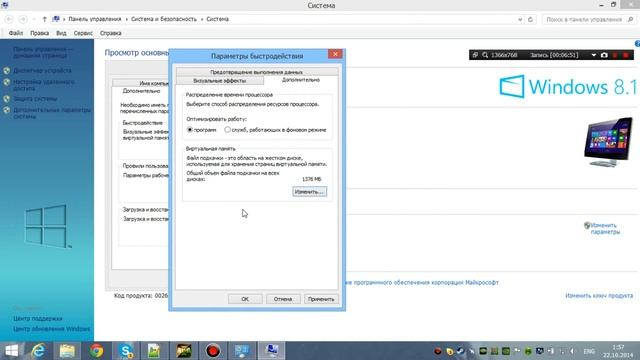Open the 'Правка' menu
Image resolution: width=640 pixels, height=360 pixels.
tap(40, 33)
